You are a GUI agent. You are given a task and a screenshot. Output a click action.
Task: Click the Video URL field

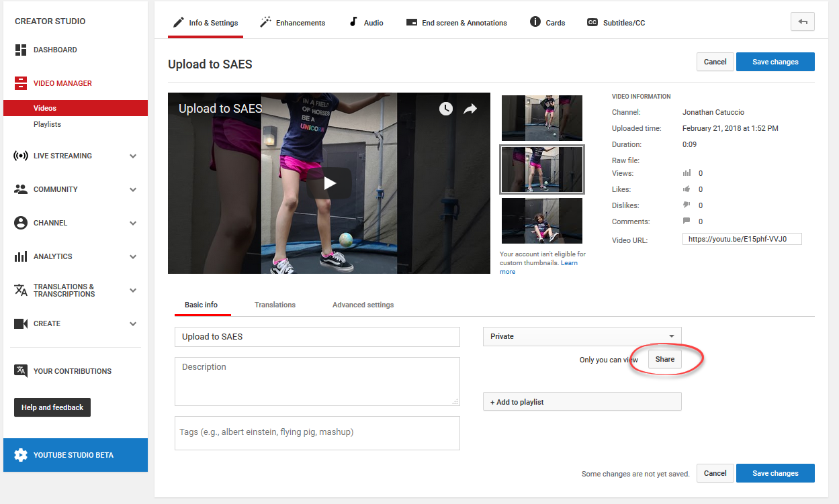click(x=742, y=238)
